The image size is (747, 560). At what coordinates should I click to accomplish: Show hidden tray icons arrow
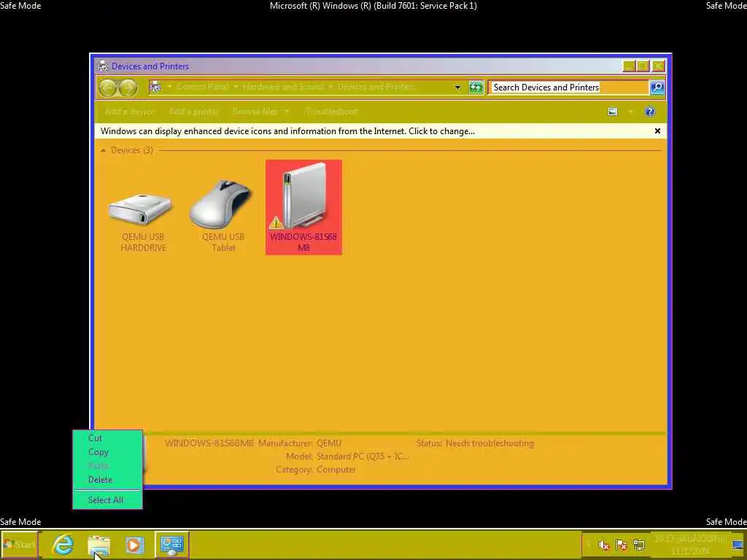click(589, 545)
